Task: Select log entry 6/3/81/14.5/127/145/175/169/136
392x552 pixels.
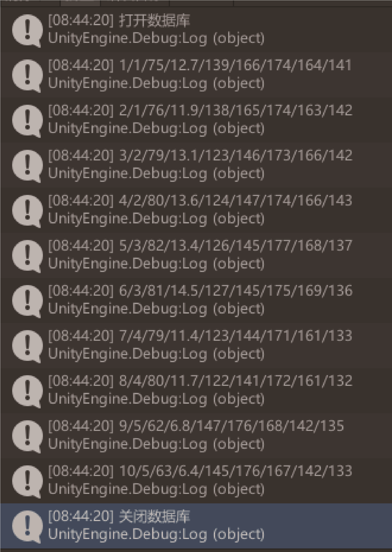Action: [x=196, y=300]
